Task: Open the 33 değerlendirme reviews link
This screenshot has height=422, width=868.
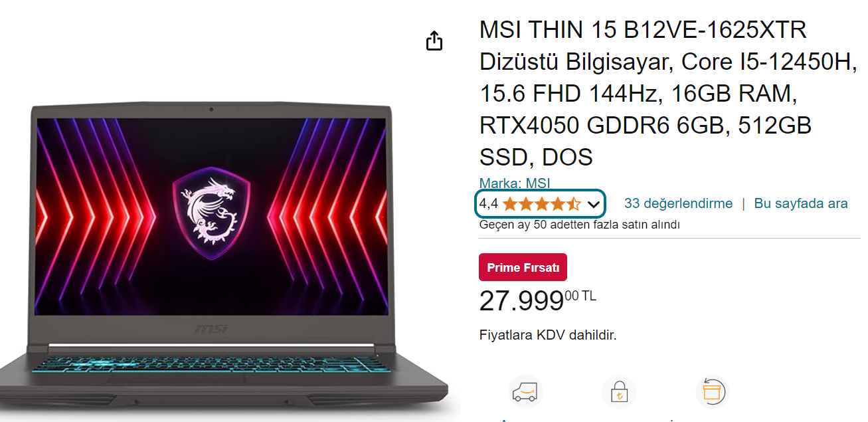Action: pyautogui.click(x=678, y=203)
